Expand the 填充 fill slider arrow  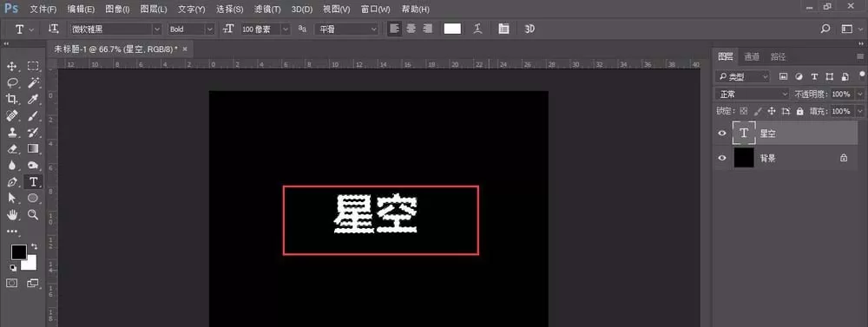click(859, 111)
